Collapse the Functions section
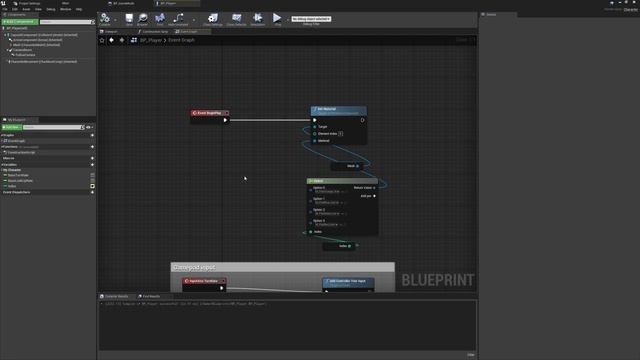Image resolution: width=640 pixels, height=360 pixels. [x=2, y=147]
